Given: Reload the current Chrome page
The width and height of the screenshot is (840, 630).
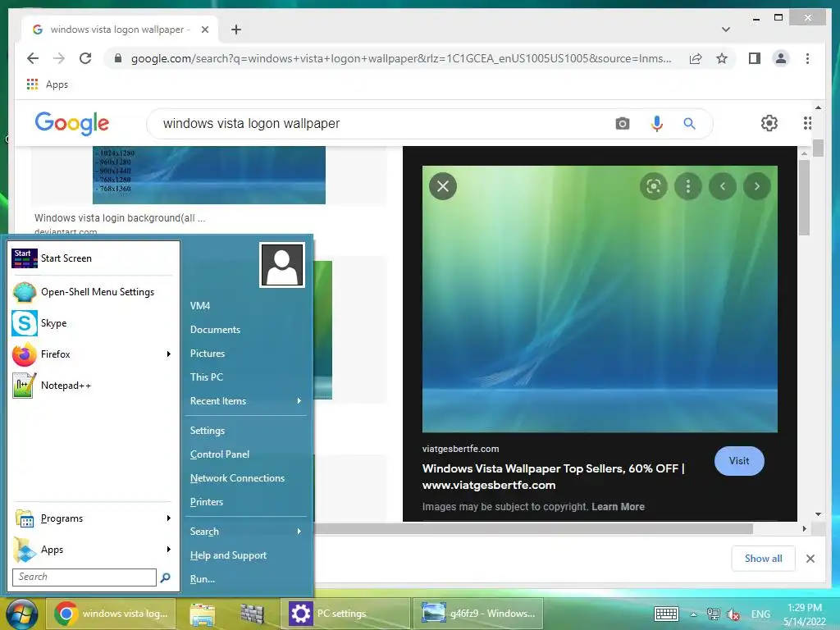Looking at the screenshot, I should [x=85, y=58].
